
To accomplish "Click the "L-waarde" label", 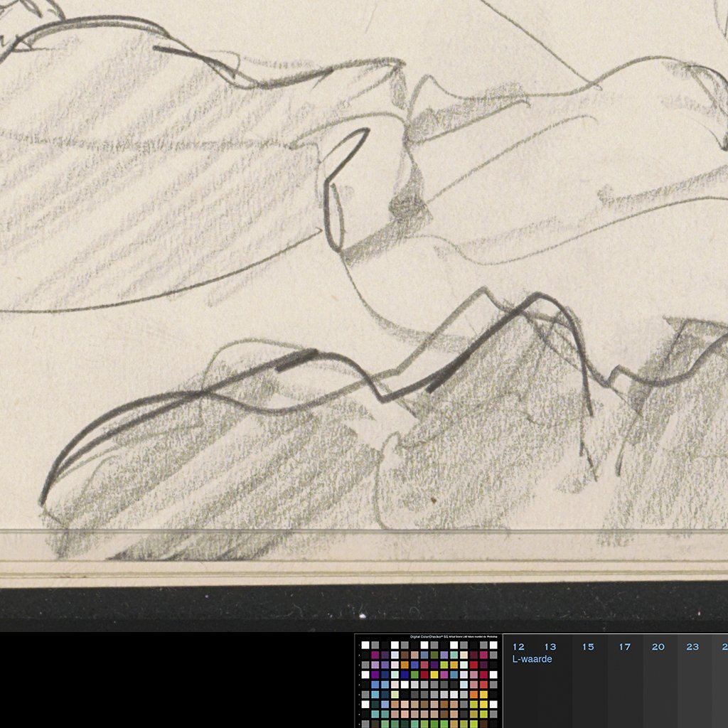I will [532, 659].
